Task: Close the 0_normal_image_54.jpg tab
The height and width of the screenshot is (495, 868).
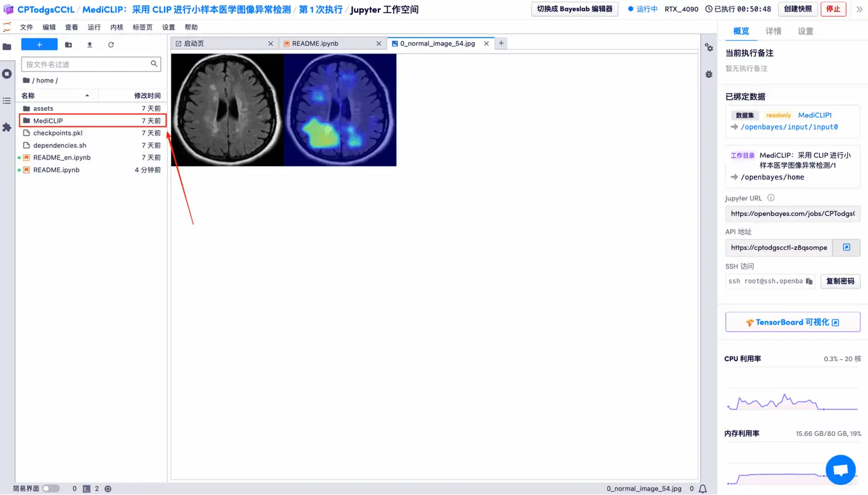Action: [x=486, y=43]
